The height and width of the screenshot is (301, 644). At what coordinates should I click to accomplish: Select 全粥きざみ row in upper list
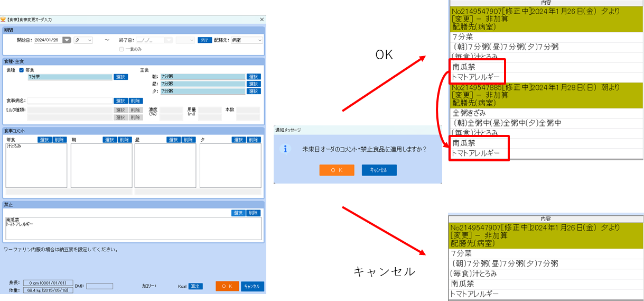click(x=546, y=113)
